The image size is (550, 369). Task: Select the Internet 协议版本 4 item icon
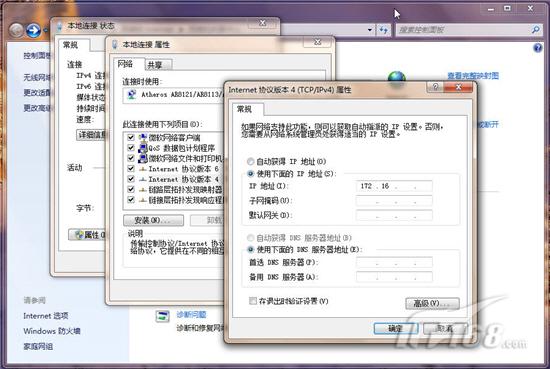tap(142, 179)
